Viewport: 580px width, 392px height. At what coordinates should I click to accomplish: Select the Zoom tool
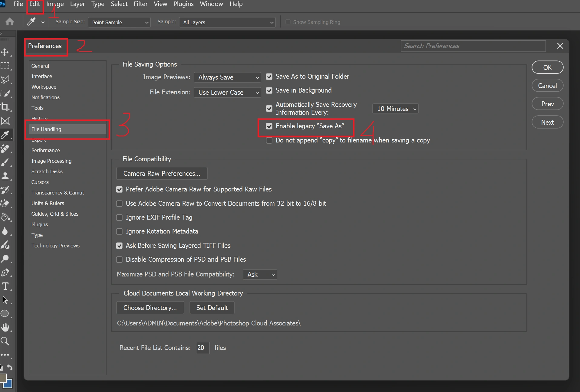(5, 341)
